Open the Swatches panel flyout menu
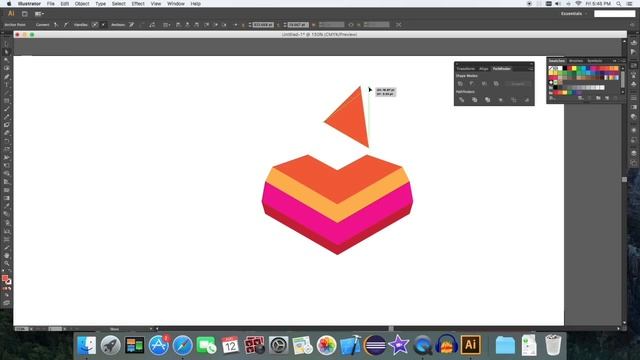The height and width of the screenshot is (360, 640). pyautogui.click(x=622, y=61)
